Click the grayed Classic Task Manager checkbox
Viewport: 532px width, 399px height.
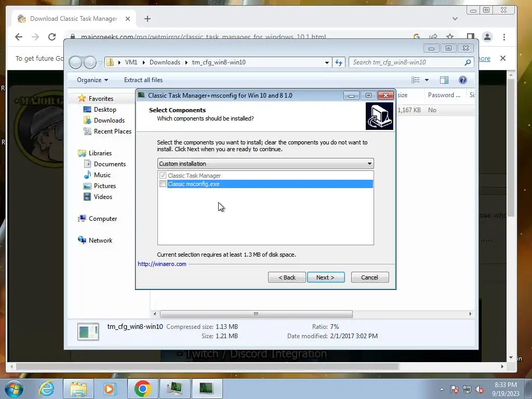point(163,176)
